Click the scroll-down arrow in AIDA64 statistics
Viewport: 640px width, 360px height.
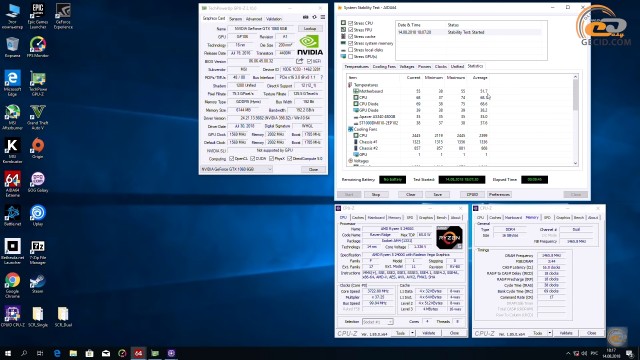pos(575,163)
